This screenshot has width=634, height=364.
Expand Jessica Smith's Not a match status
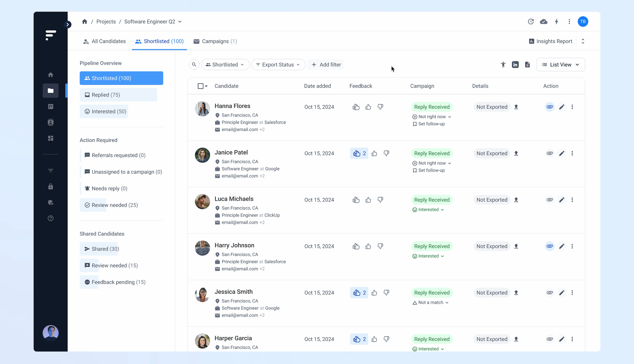click(431, 302)
